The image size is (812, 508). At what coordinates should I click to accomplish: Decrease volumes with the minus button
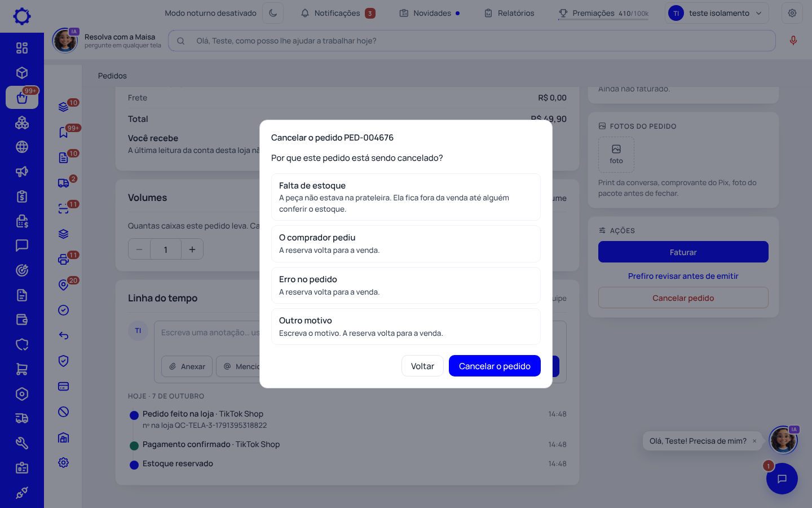click(x=139, y=249)
